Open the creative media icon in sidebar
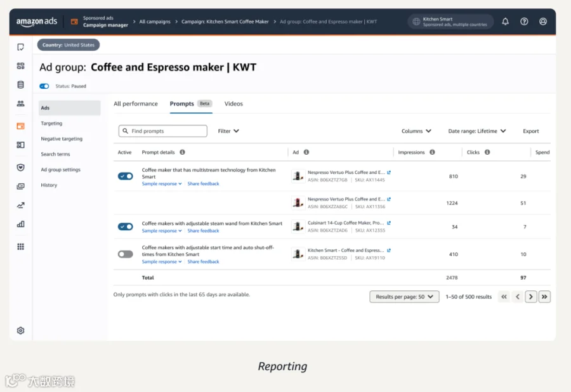571x392 pixels. (x=21, y=186)
